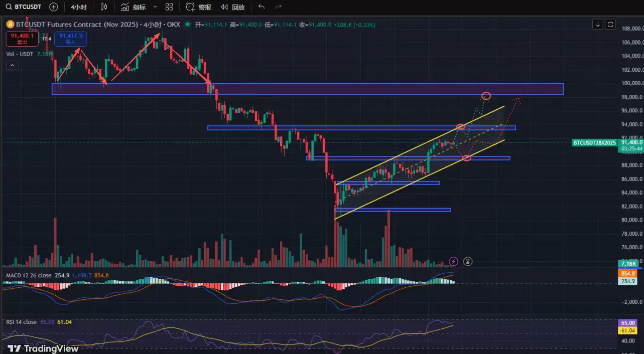The image size is (644, 354).
Task: Open the 指标 indicators menu
Action: [x=134, y=7]
